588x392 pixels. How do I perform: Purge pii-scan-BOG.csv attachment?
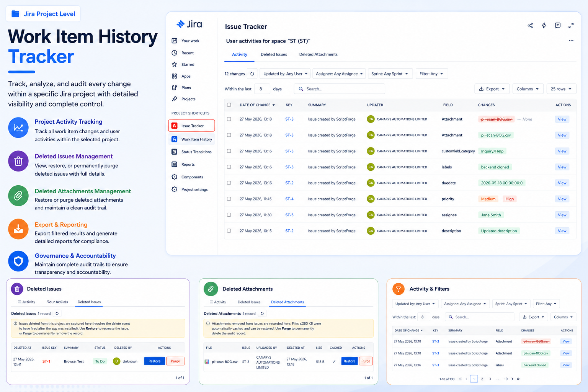coord(366,361)
